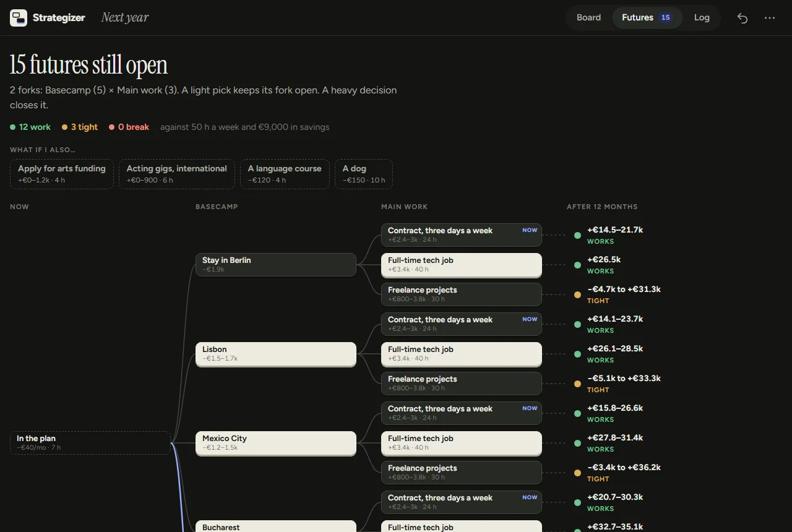This screenshot has width=792, height=532.
Task: Click the +€15.8–26.6k outcome
Action: pyautogui.click(x=615, y=408)
